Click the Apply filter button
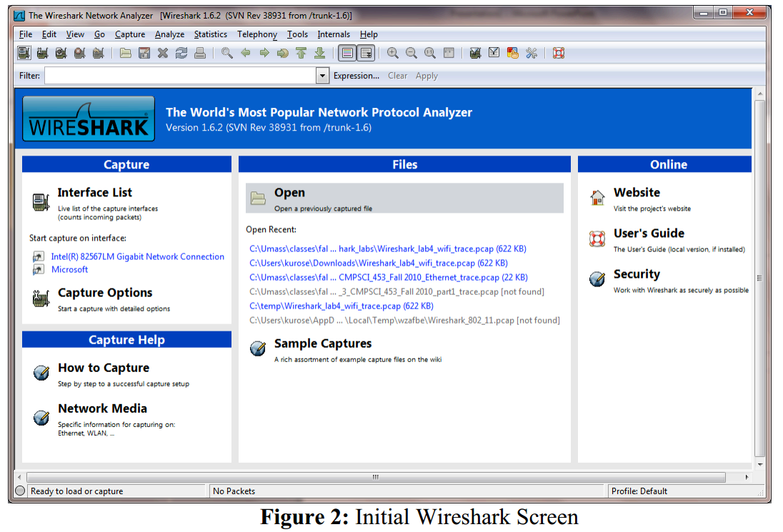 pos(427,76)
